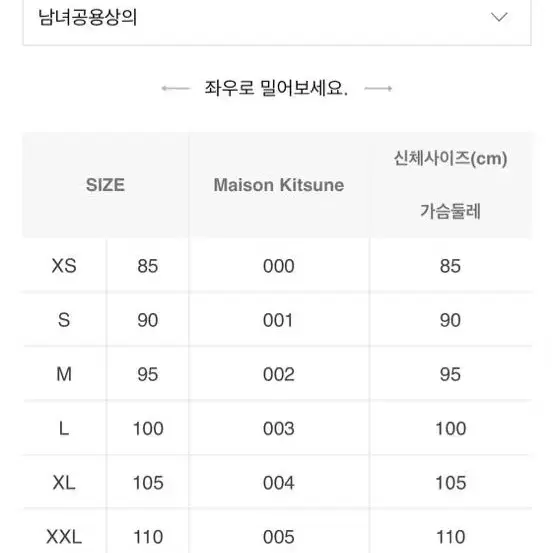Select the XL size row label

tap(64, 482)
